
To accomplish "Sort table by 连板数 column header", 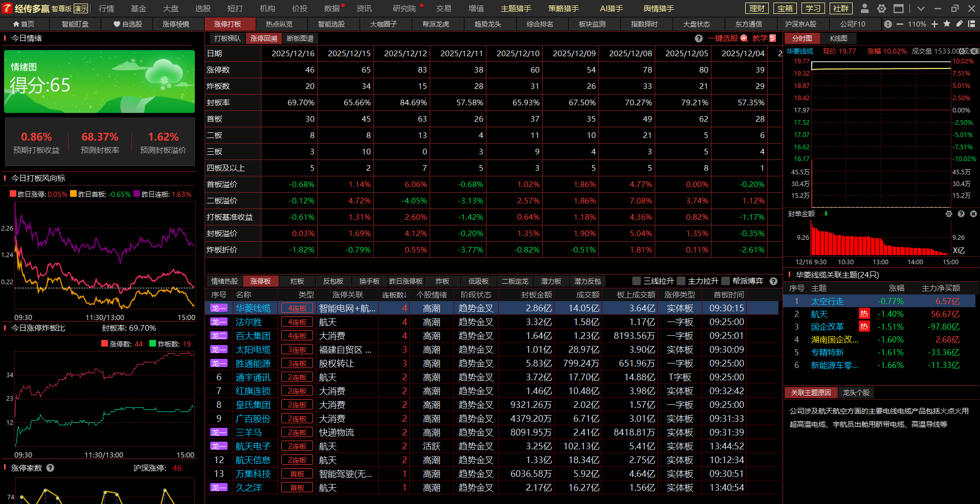I will click(394, 295).
